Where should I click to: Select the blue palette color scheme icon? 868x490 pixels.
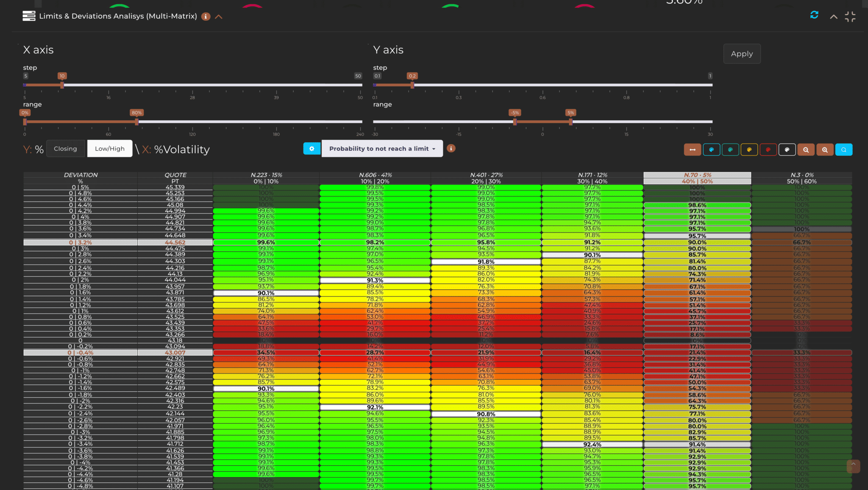[712, 149]
